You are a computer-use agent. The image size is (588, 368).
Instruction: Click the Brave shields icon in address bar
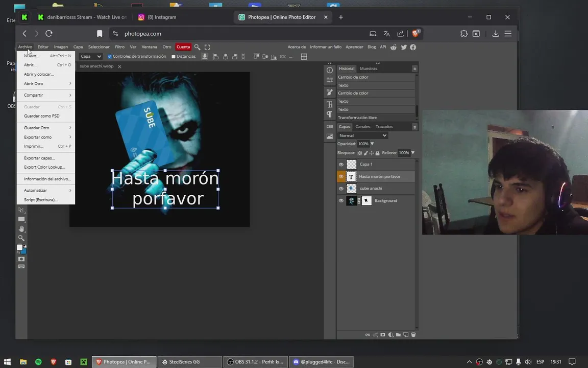tap(415, 33)
